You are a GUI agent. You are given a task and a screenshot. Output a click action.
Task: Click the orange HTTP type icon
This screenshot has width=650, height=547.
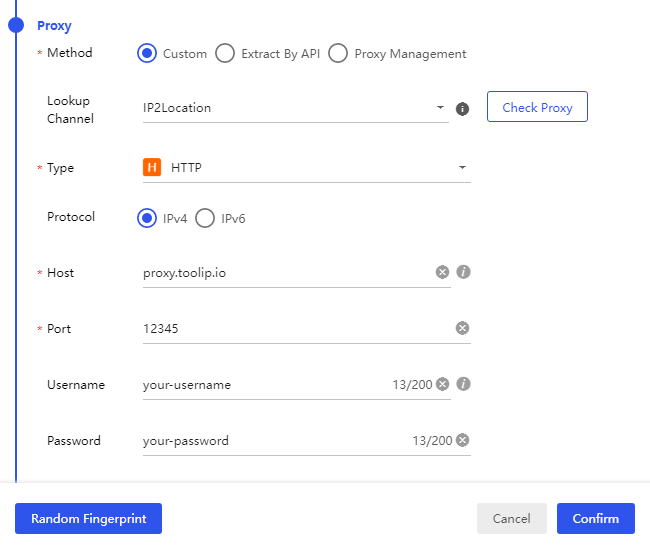152,168
